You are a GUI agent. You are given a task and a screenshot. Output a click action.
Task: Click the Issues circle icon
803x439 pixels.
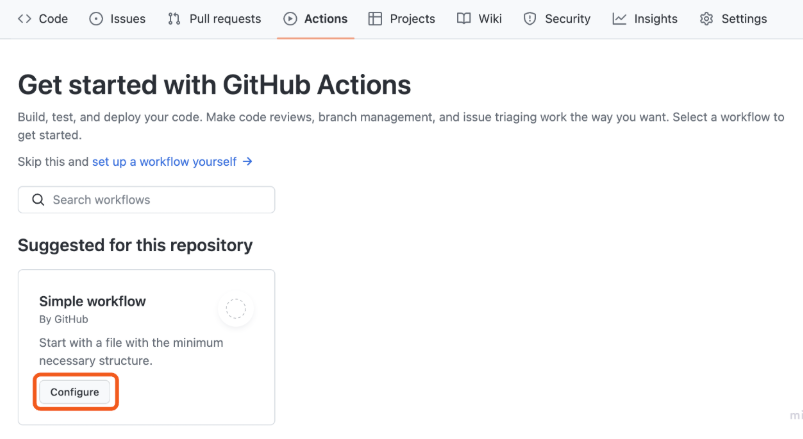pyautogui.click(x=96, y=19)
